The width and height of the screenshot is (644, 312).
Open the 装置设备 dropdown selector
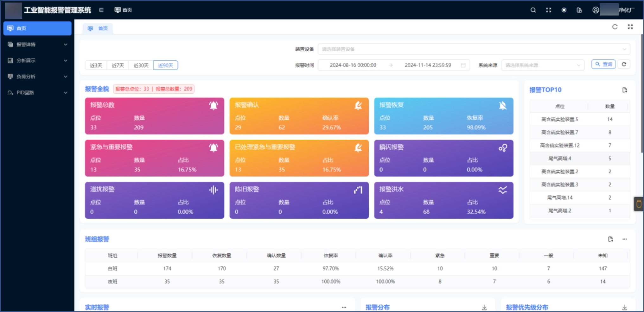[474, 49]
